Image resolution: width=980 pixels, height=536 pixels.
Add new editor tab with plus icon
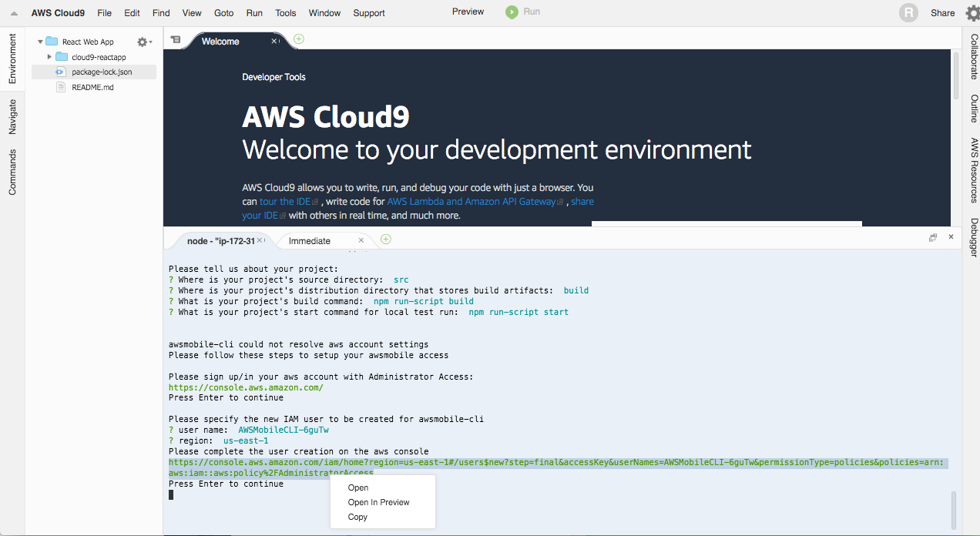[299, 39]
